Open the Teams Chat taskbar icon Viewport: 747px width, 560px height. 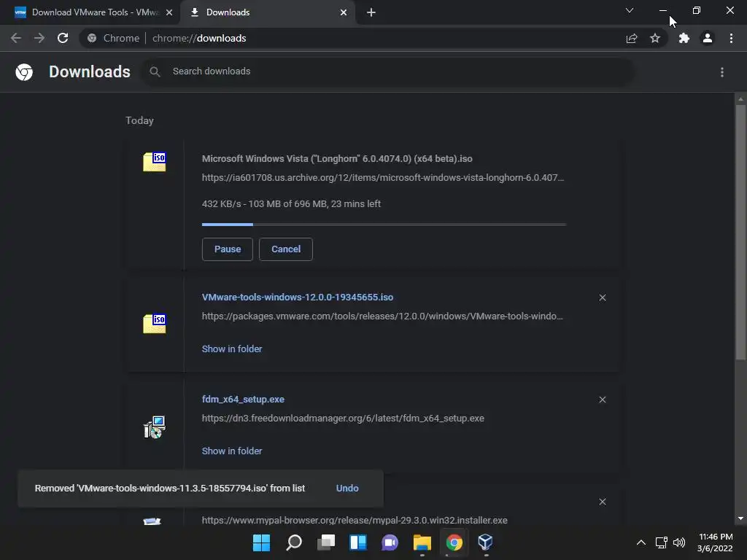[390, 542]
